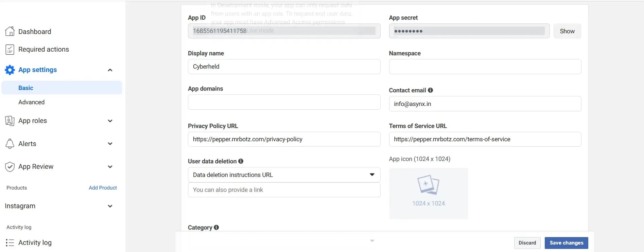Open the Data deletion instructions URL dropdown
This screenshot has height=252, width=644.
click(284, 175)
